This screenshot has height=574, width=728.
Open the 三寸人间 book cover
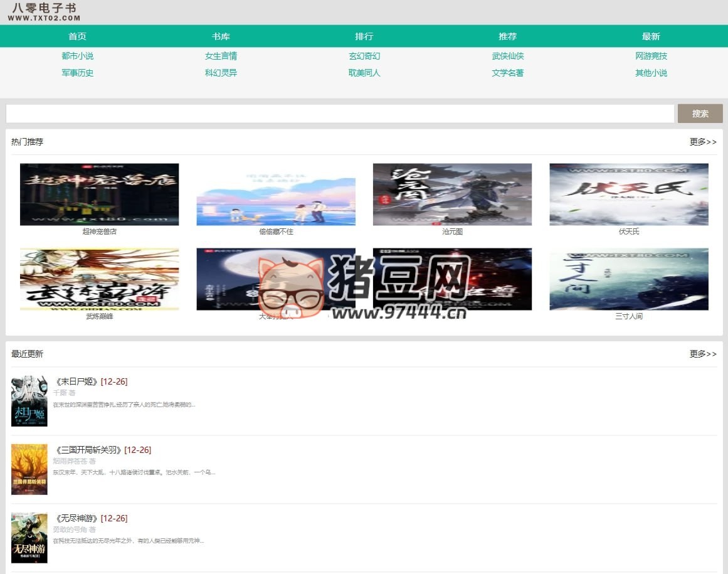pos(628,279)
